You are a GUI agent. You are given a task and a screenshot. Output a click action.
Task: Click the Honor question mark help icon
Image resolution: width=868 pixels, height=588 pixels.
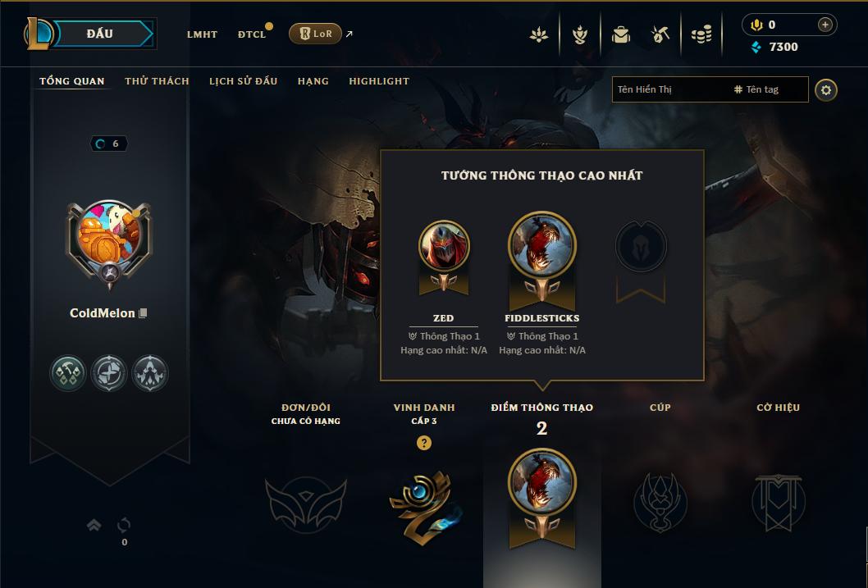[x=424, y=443]
